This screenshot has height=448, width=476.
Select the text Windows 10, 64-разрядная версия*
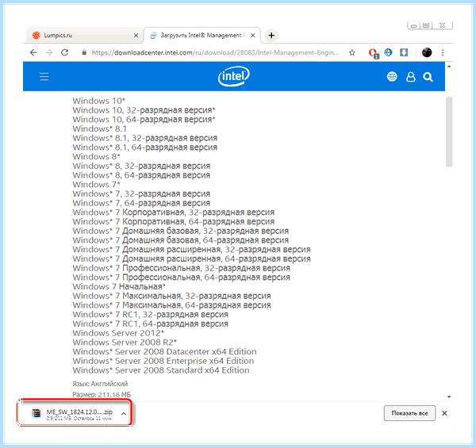click(144, 120)
